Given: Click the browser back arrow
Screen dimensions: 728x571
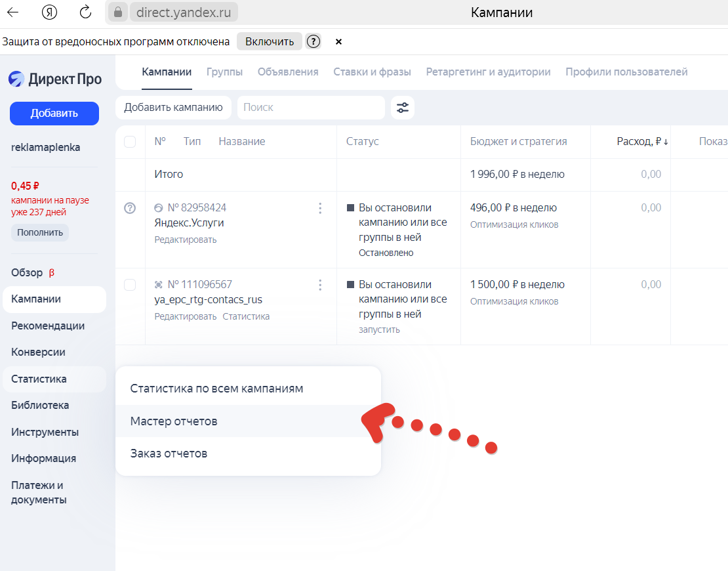Looking at the screenshot, I should pyautogui.click(x=13, y=12).
